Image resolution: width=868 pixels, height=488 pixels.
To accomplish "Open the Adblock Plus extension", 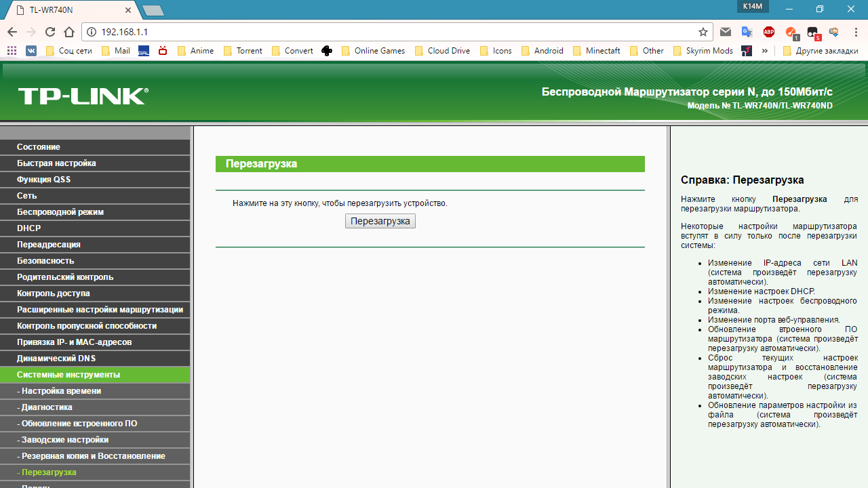I will (x=769, y=32).
